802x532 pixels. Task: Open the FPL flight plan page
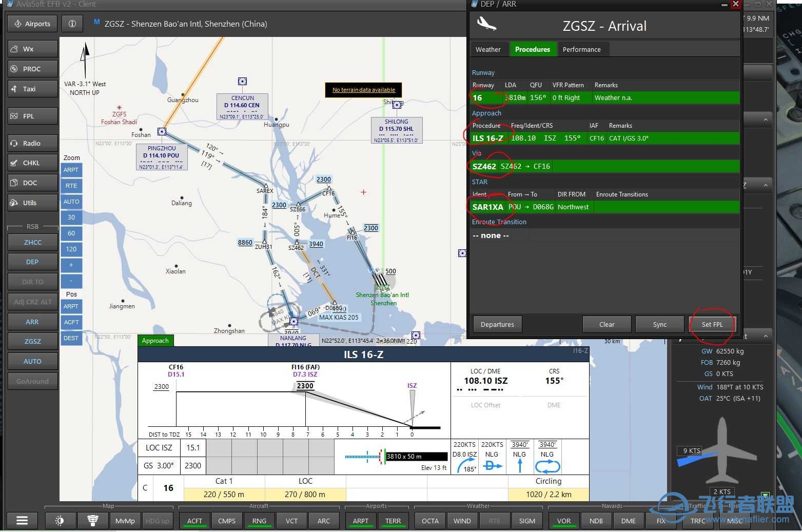32,115
